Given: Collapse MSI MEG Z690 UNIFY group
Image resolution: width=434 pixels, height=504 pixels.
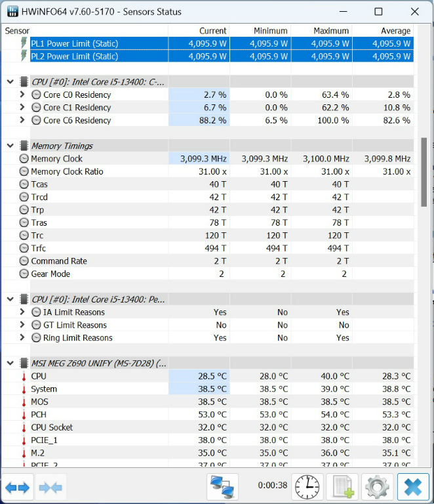Looking at the screenshot, I should [x=10, y=363].
